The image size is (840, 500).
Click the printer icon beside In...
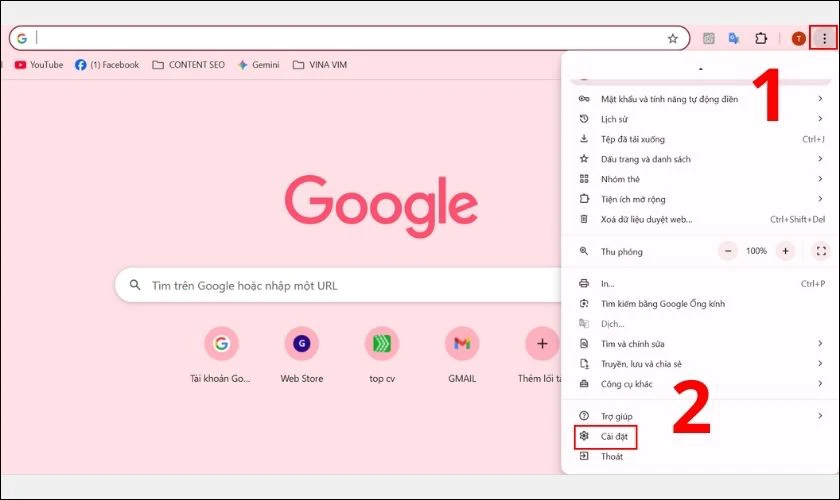pyautogui.click(x=584, y=283)
